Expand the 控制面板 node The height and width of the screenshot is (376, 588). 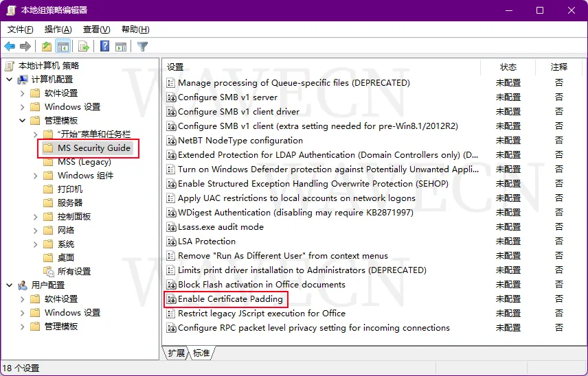36,217
